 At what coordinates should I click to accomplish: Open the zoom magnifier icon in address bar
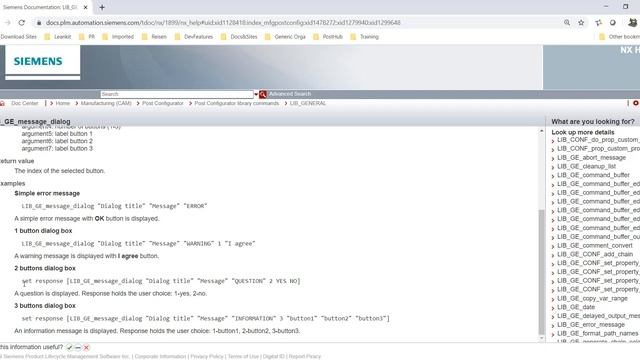coord(567,22)
